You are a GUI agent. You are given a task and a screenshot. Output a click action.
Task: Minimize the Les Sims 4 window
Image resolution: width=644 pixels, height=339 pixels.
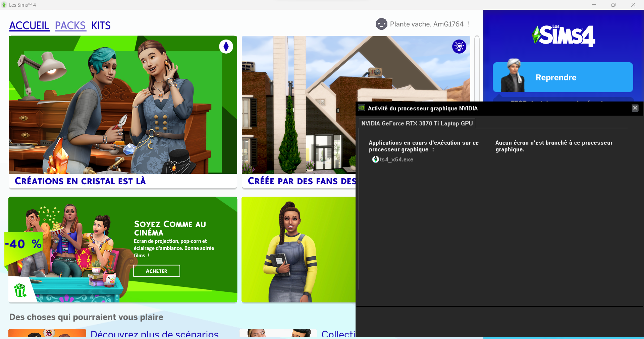pos(594,5)
